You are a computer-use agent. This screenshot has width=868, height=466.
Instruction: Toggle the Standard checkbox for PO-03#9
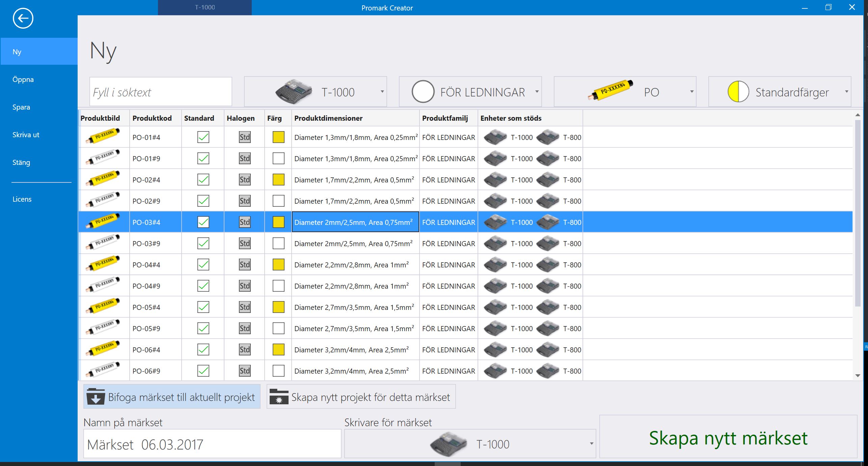click(203, 243)
